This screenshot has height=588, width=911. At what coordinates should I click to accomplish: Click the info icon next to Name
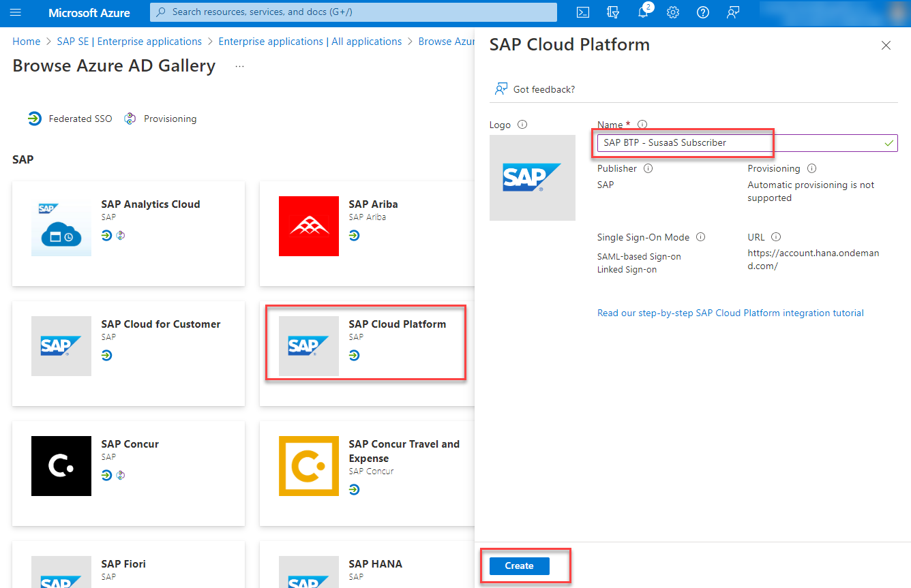642,125
